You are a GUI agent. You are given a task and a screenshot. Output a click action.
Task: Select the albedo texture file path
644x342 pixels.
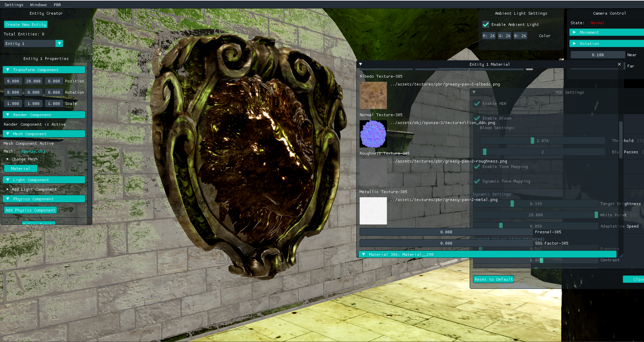pos(445,84)
